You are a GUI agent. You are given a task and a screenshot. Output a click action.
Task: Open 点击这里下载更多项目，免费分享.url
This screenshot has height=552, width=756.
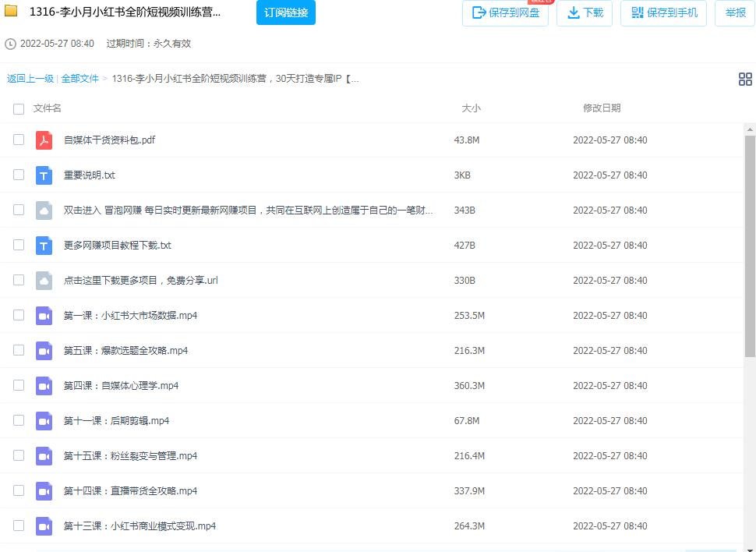[x=141, y=281]
